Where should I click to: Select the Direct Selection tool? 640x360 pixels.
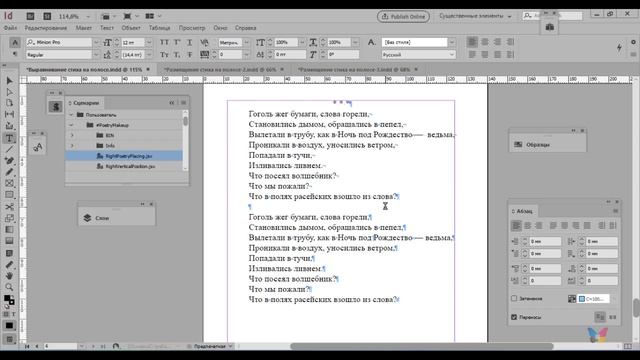pos(9,92)
